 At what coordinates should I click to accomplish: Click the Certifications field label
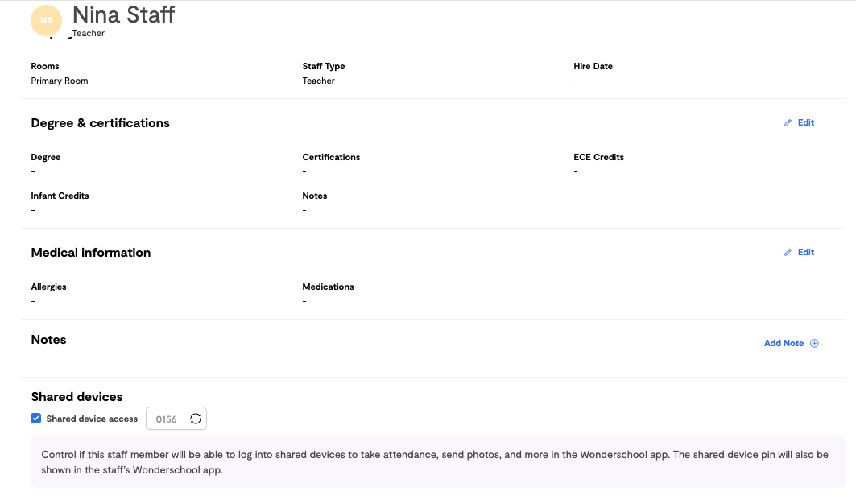(x=331, y=157)
